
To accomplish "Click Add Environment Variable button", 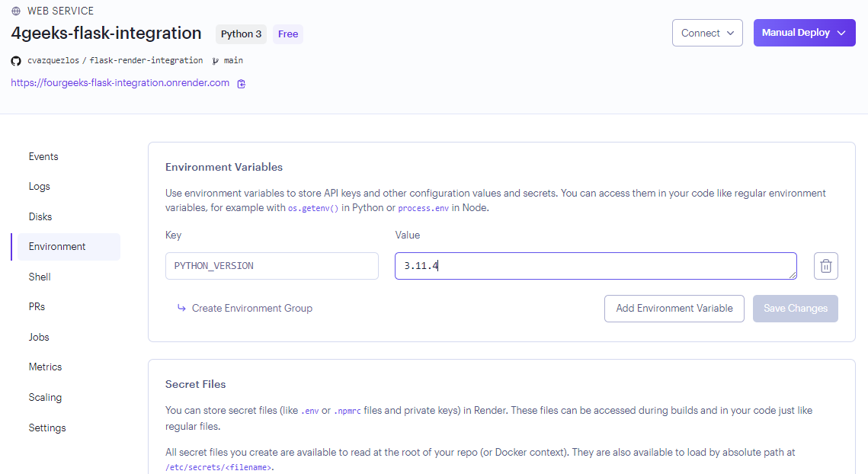I will [674, 309].
